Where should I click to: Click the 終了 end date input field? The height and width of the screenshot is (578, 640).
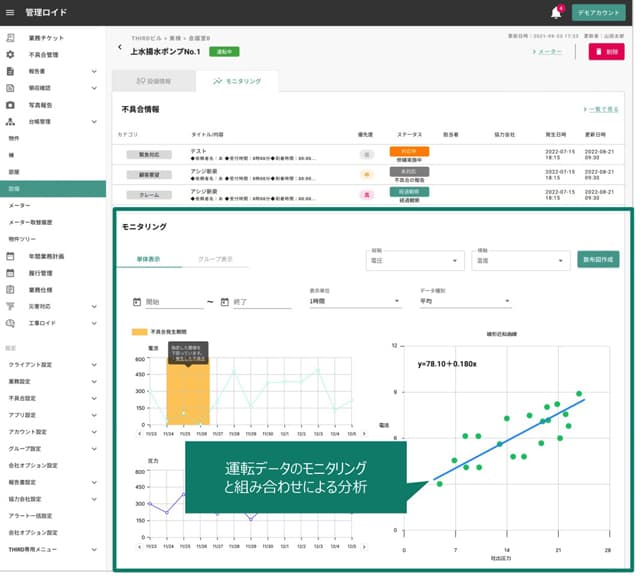point(262,302)
